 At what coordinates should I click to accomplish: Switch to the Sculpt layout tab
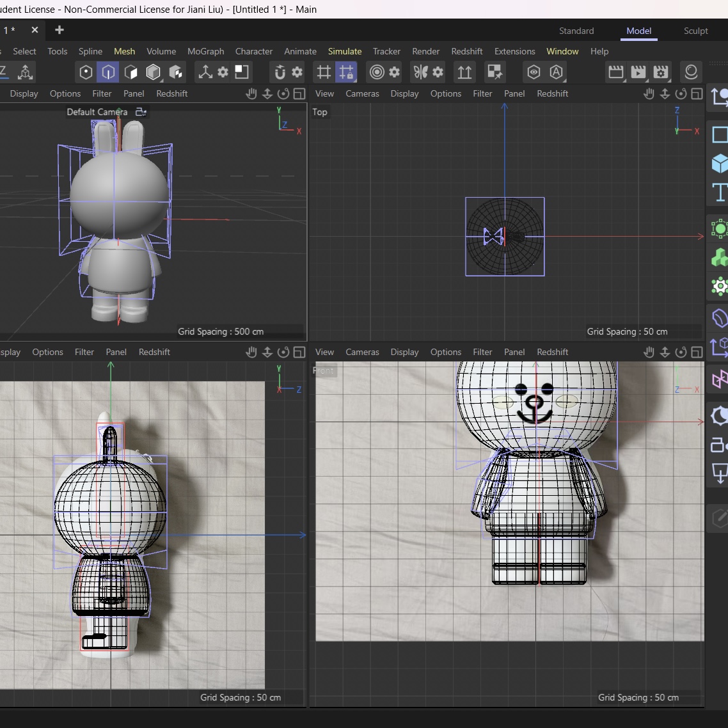[695, 31]
